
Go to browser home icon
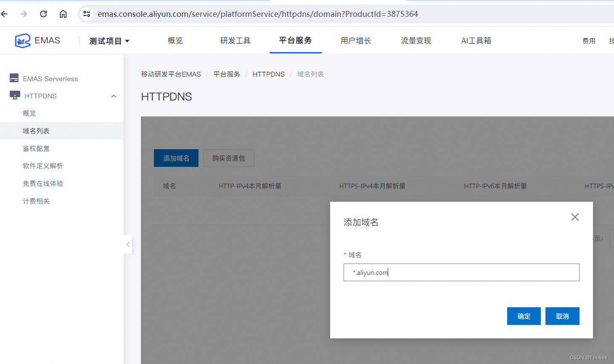pyautogui.click(x=63, y=14)
